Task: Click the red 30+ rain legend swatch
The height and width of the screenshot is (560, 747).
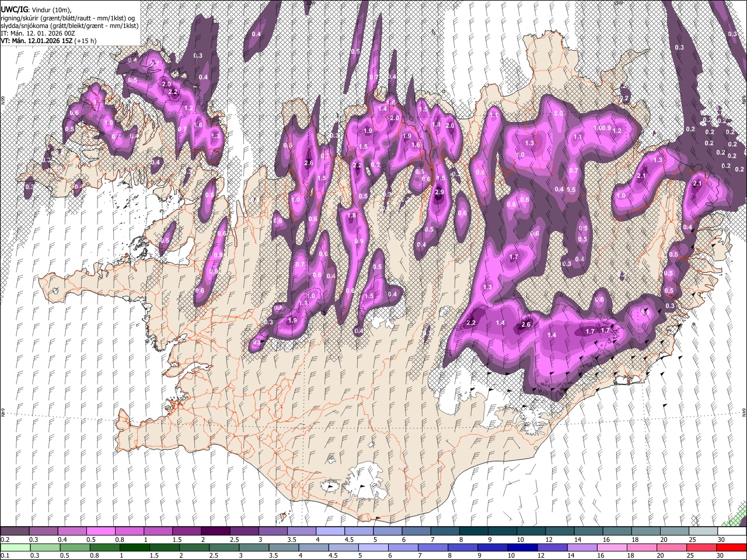Action: (731, 548)
